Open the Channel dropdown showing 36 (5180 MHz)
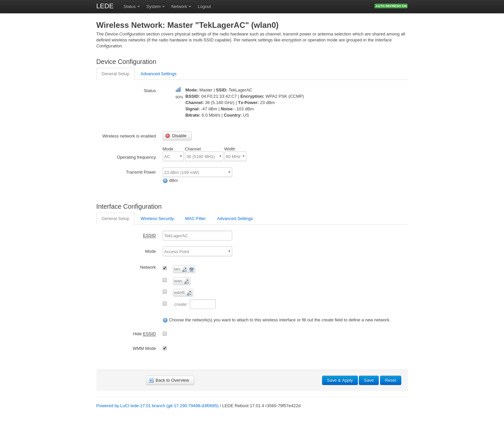504x434 pixels. point(204,156)
